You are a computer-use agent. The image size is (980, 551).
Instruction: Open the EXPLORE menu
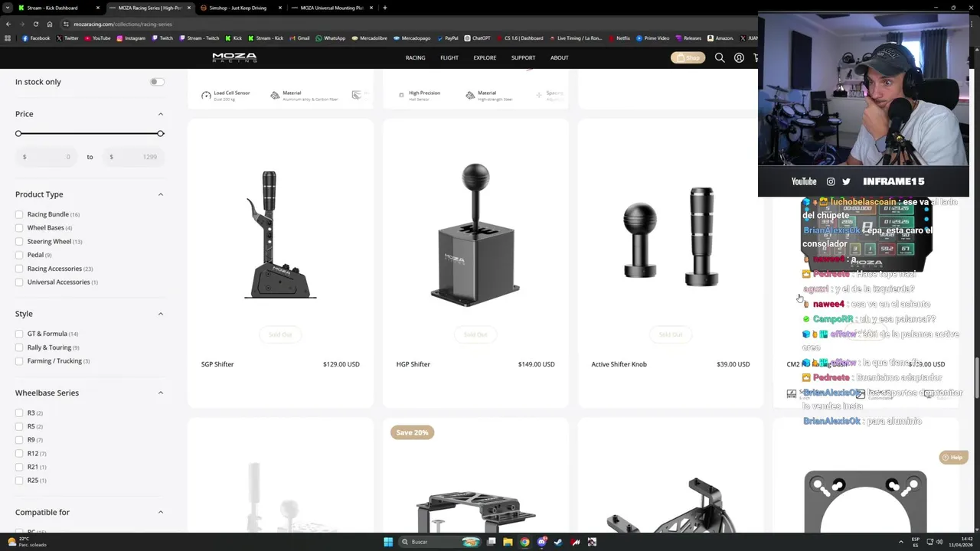485,57
